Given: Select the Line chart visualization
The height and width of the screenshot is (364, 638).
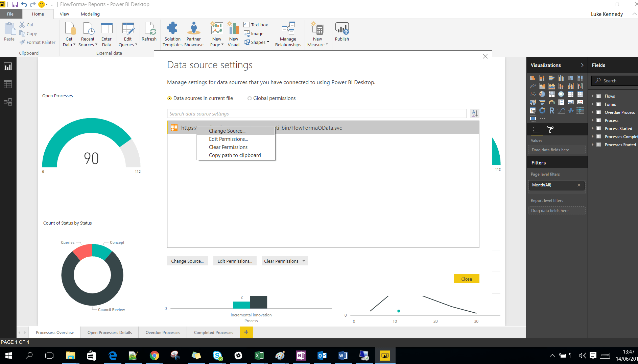Looking at the screenshot, I should 533,86.
